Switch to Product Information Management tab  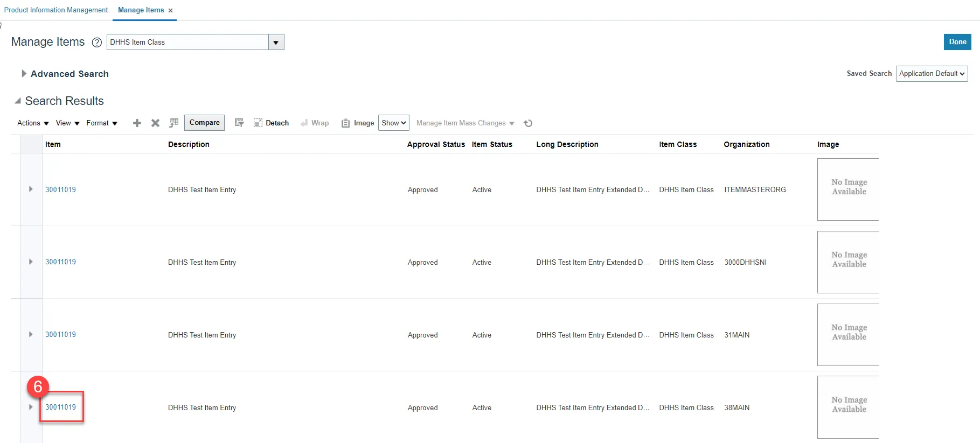pos(56,10)
